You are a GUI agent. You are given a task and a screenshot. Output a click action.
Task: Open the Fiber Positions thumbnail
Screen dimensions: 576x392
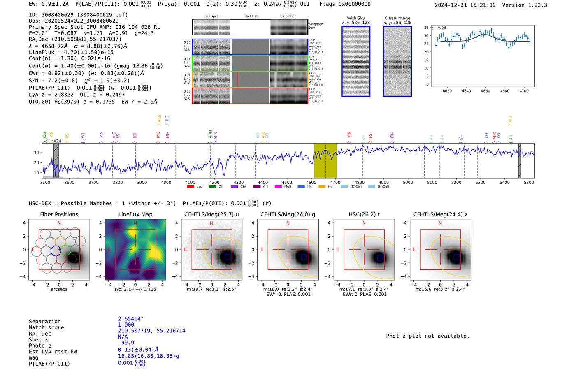[x=59, y=249]
